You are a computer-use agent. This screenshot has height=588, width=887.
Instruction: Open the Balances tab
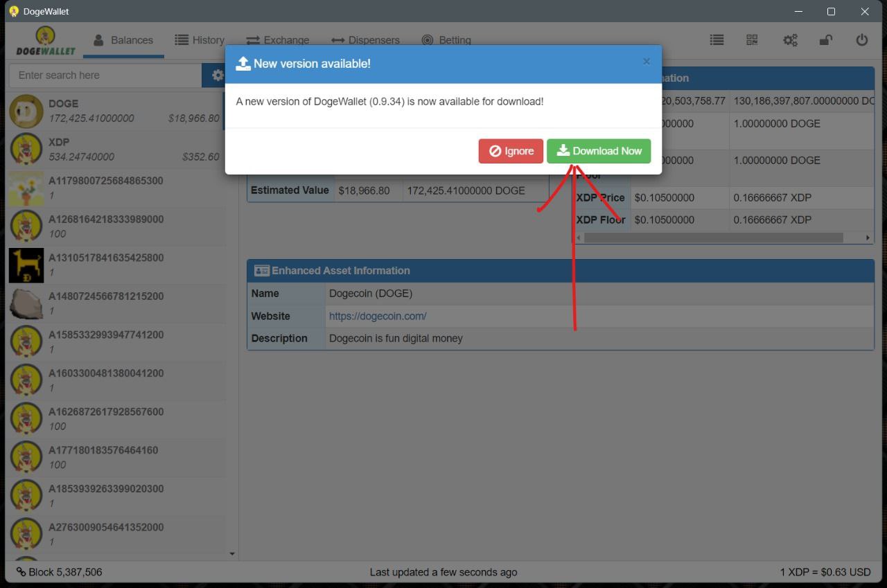coord(123,40)
